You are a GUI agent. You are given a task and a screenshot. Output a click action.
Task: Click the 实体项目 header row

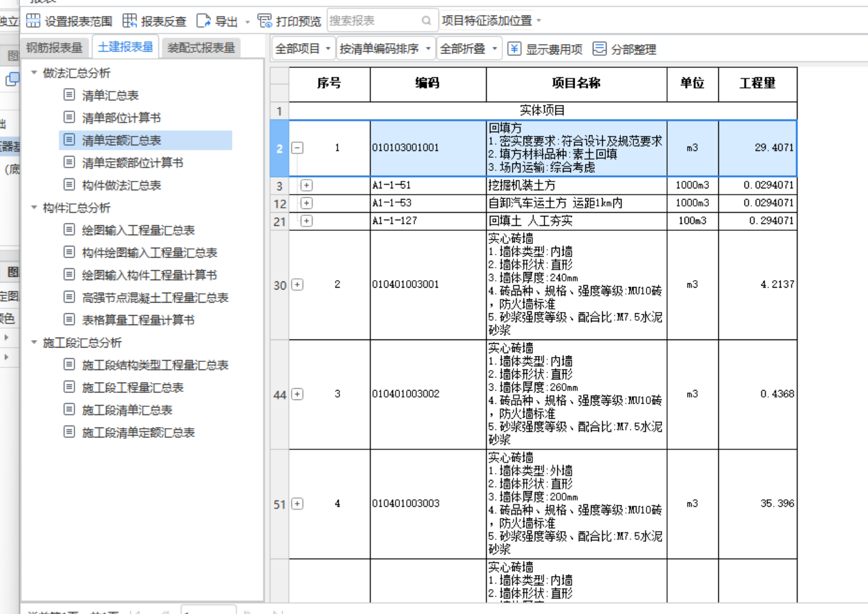click(x=542, y=110)
